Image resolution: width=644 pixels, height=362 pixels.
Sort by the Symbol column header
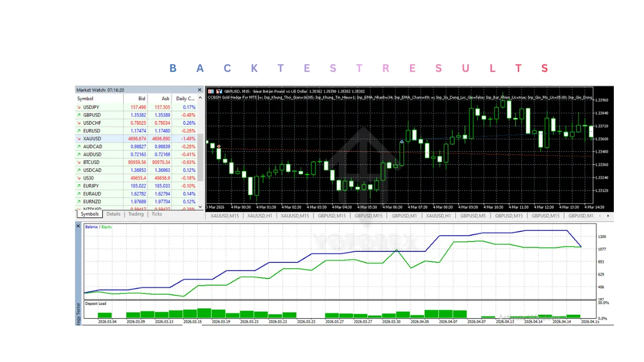coord(99,99)
